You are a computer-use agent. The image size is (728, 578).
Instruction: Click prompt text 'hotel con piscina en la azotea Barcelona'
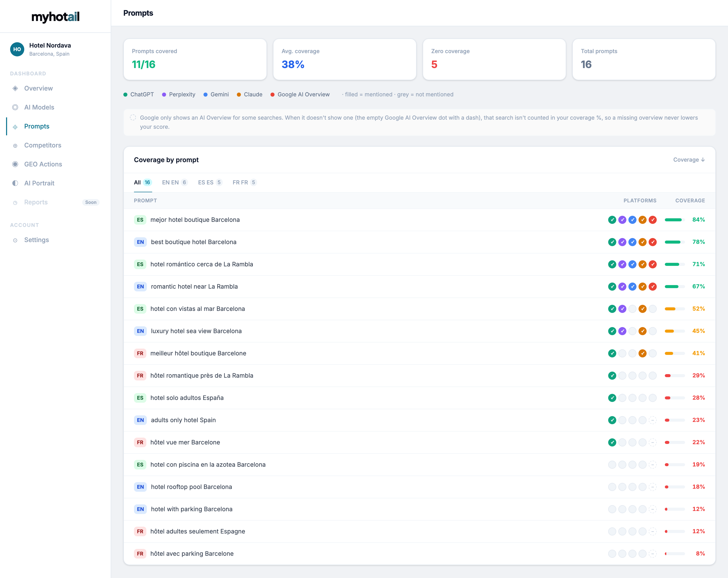208,465
